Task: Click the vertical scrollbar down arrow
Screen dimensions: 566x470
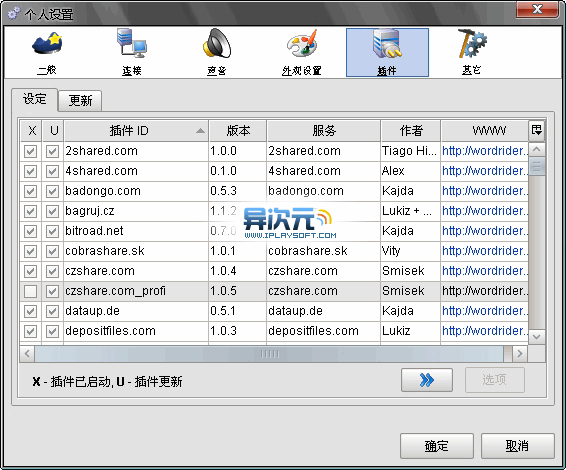Action: [537, 337]
